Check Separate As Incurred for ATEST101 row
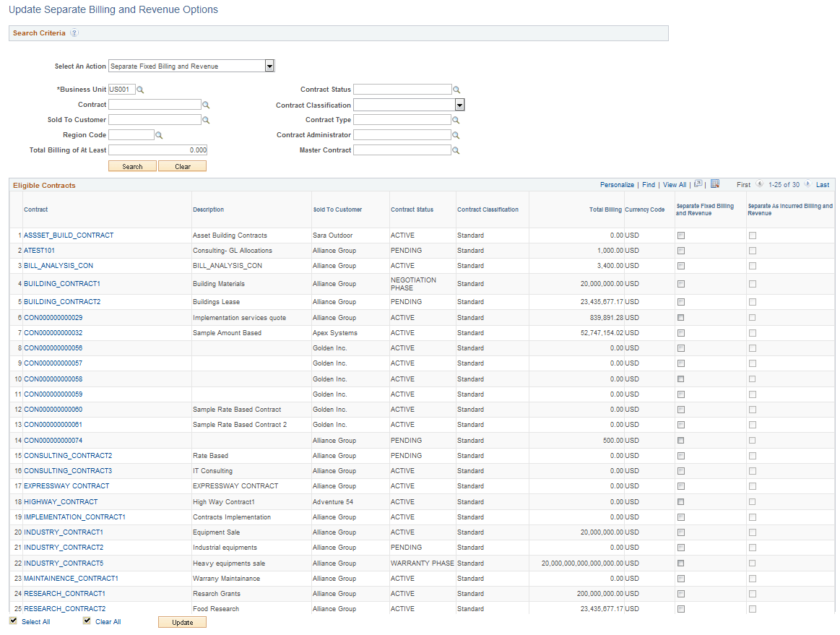 [754, 250]
